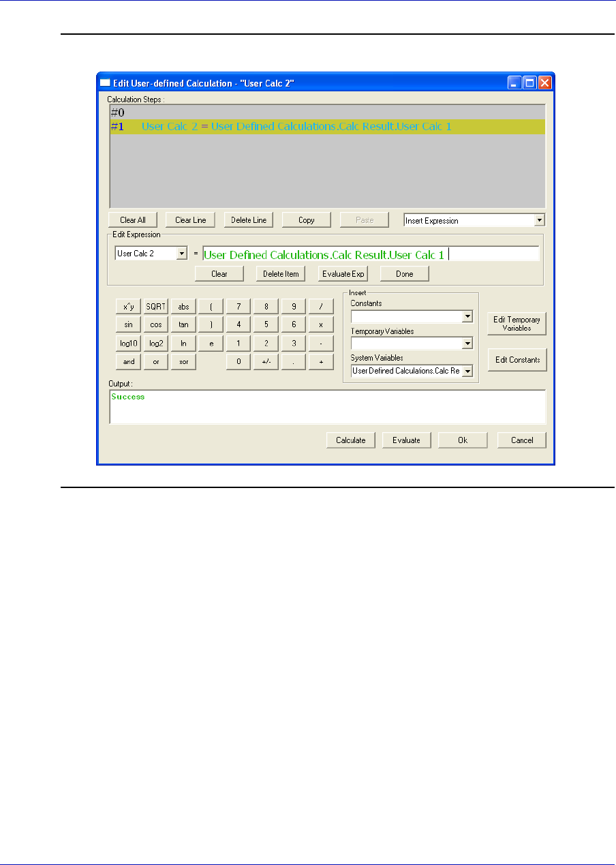Click the Done button
This screenshot has height=865, width=616.
tap(405, 273)
